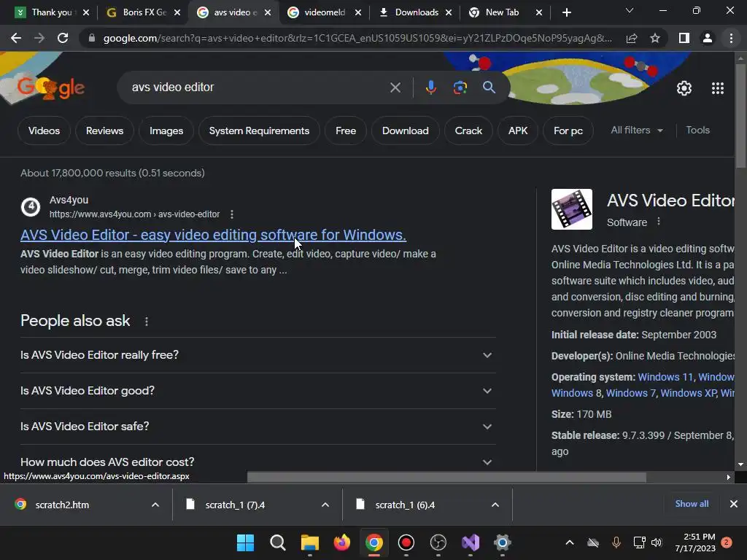
Task: Open scratch2.htm download options arrow
Action: click(155, 505)
